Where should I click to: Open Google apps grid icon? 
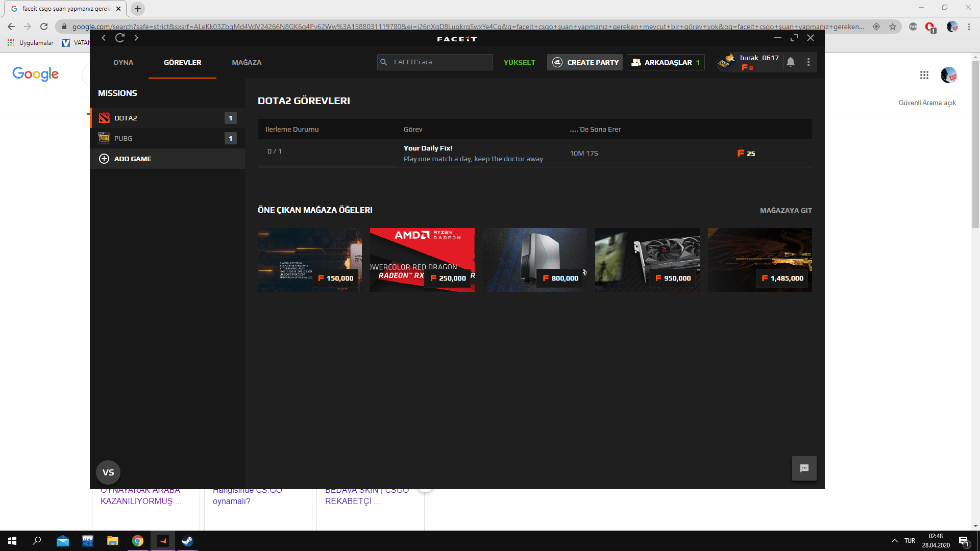point(924,75)
